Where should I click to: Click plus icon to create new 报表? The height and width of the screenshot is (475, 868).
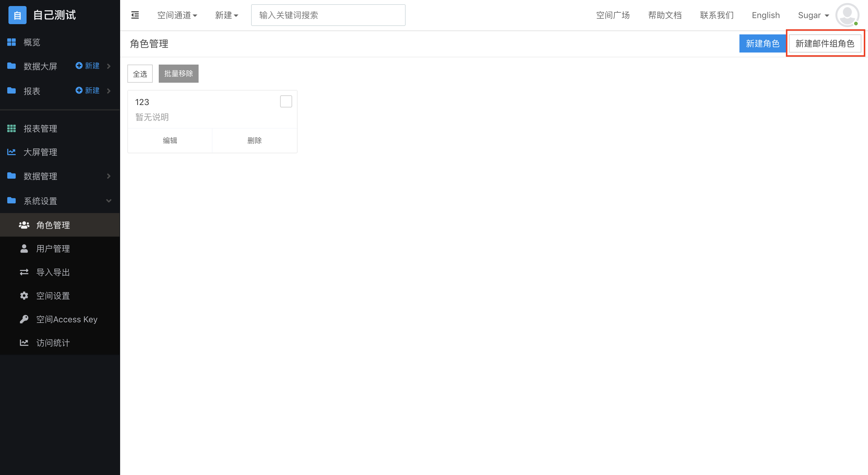pyautogui.click(x=79, y=90)
